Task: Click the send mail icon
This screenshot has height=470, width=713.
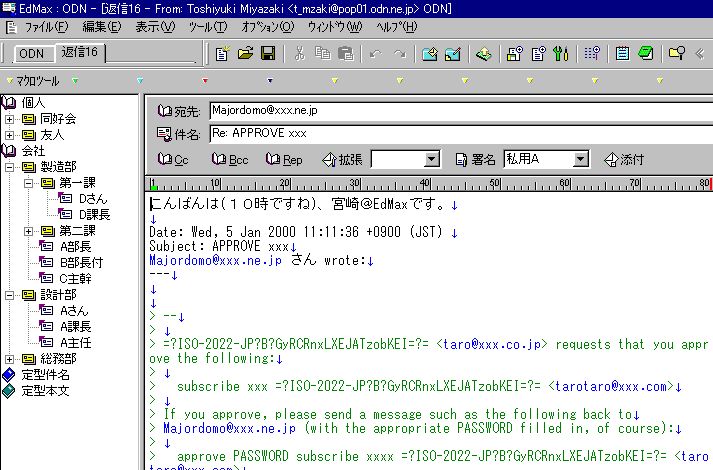Action: (x=430, y=54)
